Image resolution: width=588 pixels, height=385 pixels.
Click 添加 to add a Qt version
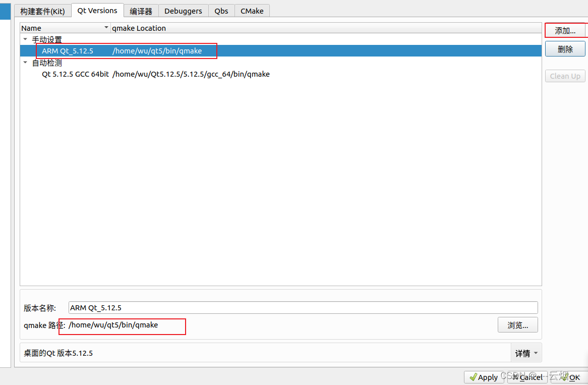point(566,30)
